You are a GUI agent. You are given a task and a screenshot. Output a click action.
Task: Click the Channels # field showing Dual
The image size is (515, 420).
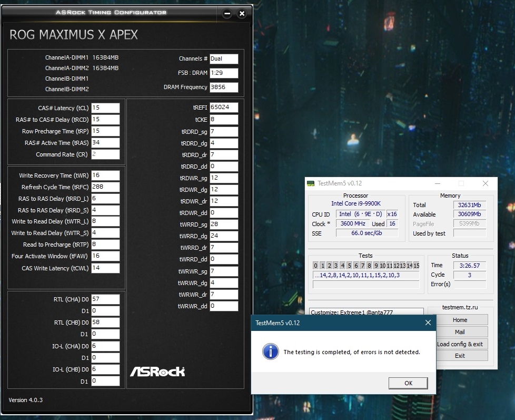click(224, 59)
